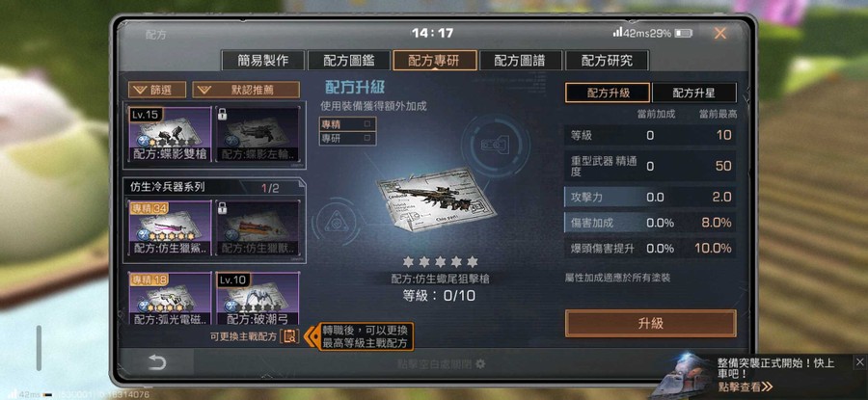The width and height of the screenshot is (868, 400).
Task: Select the circular card slot icon above blueprint
Action: coord(495,146)
